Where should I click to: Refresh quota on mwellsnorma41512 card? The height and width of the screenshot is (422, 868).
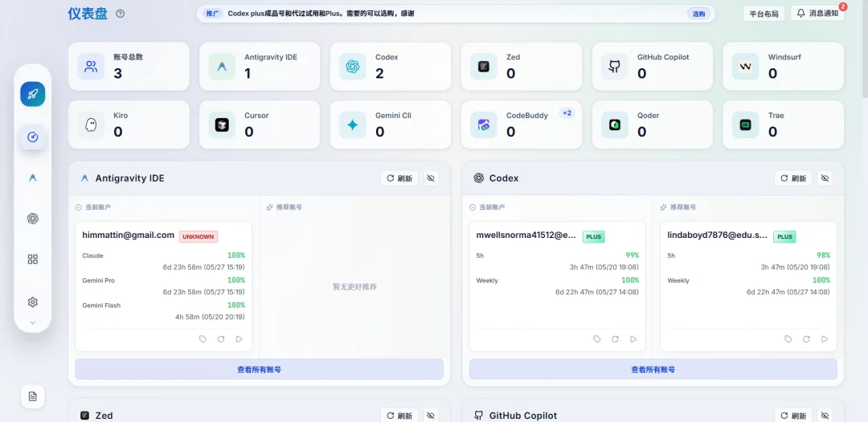pos(615,339)
